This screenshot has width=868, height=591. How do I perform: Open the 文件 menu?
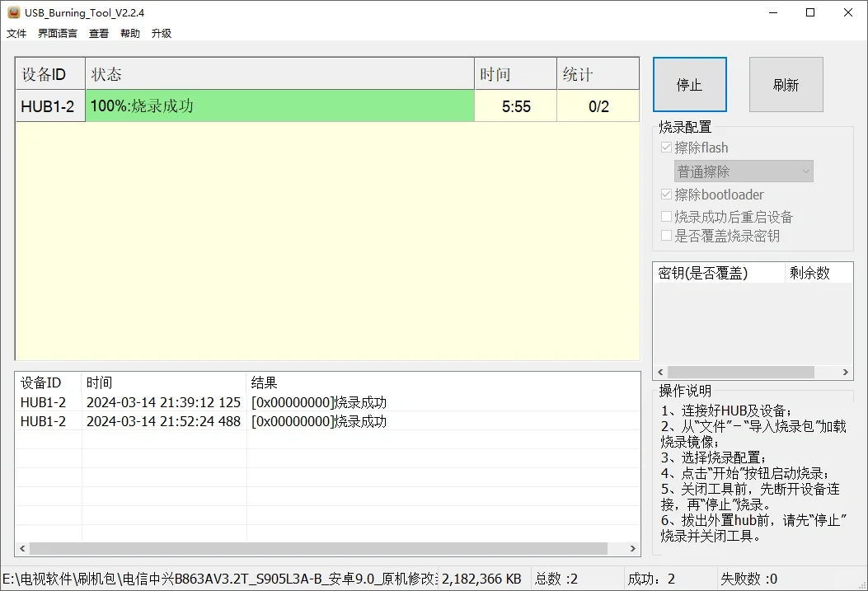[16, 33]
